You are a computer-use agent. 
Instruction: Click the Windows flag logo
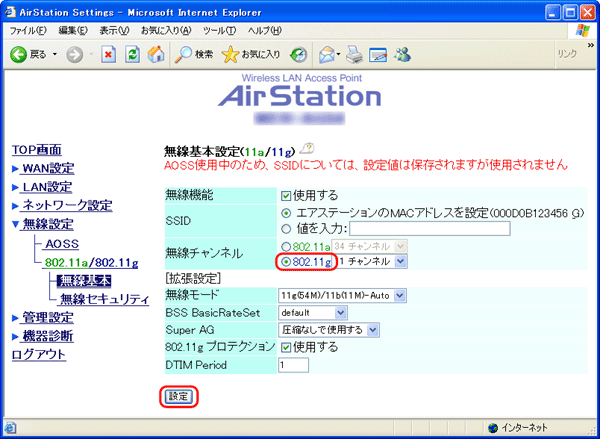pos(583,30)
